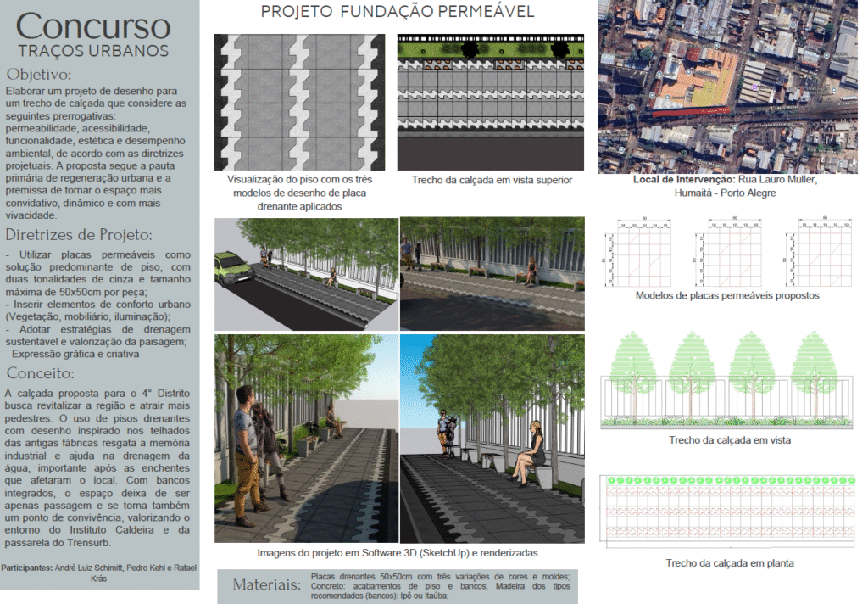Open the sidewalk top view image
868x604 pixels.
pos(491,103)
